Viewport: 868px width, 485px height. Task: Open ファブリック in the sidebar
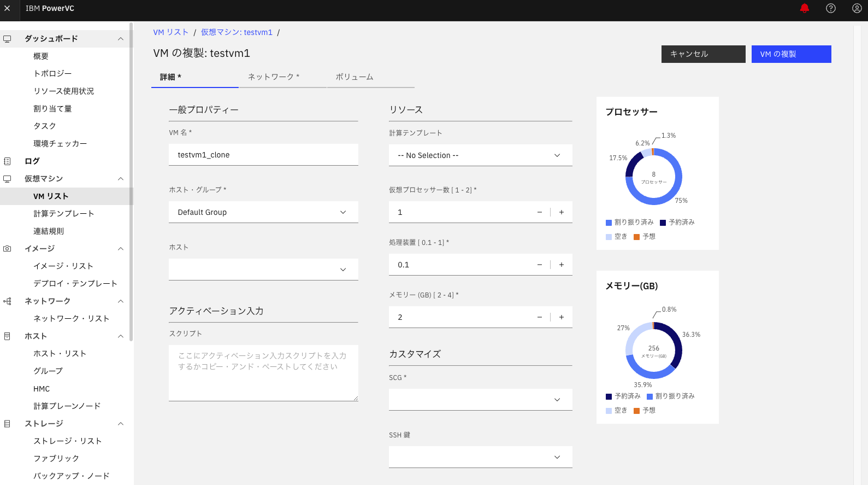pyautogui.click(x=56, y=459)
